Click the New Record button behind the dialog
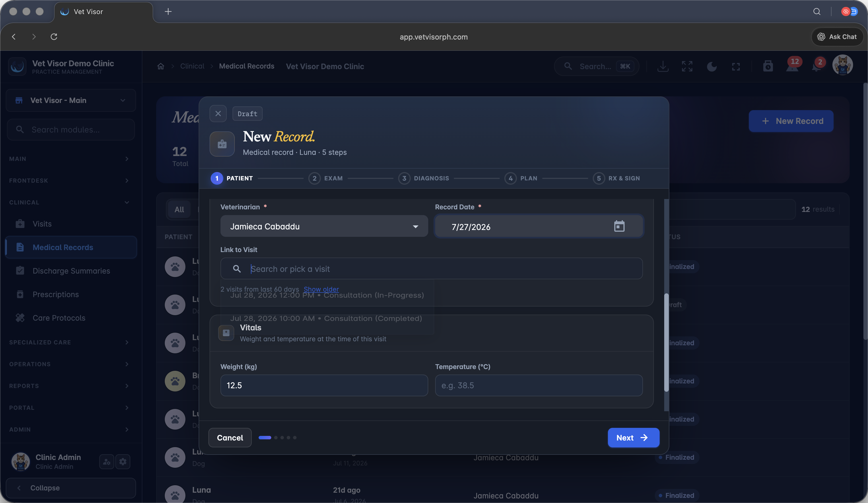Image resolution: width=868 pixels, height=503 pixels. (x=791, y=121)
